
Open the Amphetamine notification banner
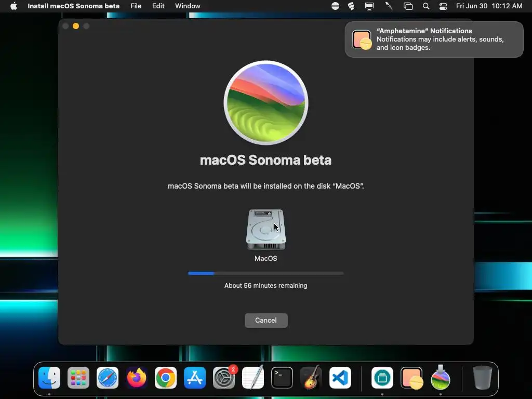[x=434, y=39]
